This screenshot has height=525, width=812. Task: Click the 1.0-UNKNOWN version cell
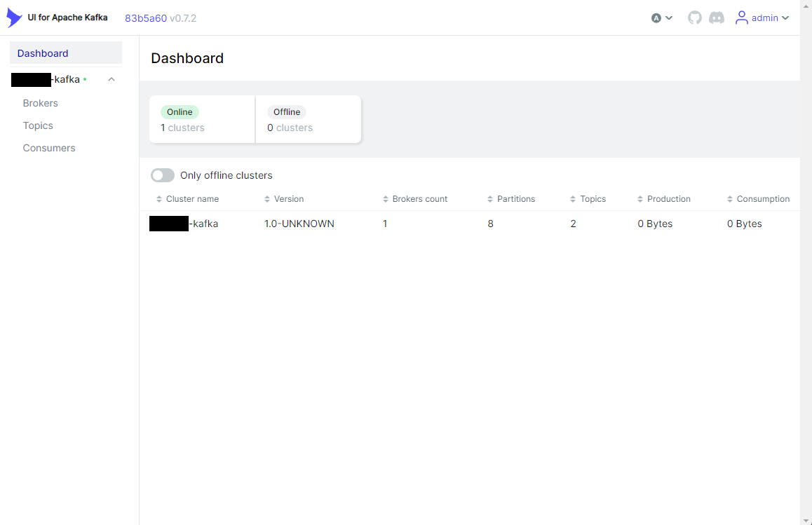(x=299, y=224)
